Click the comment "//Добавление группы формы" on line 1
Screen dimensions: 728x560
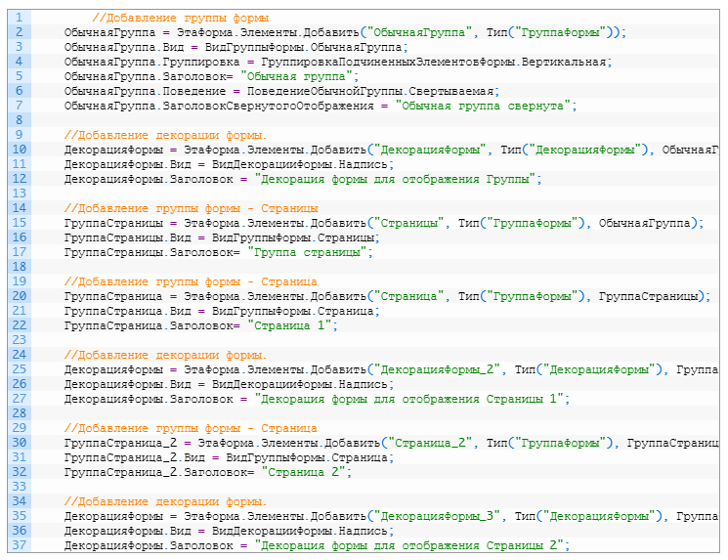180,19
